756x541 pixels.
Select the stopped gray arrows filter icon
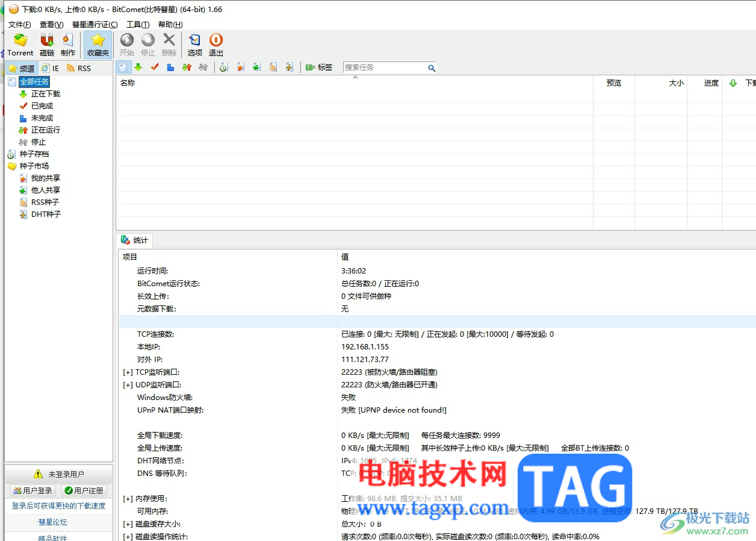tap(203, 67)
